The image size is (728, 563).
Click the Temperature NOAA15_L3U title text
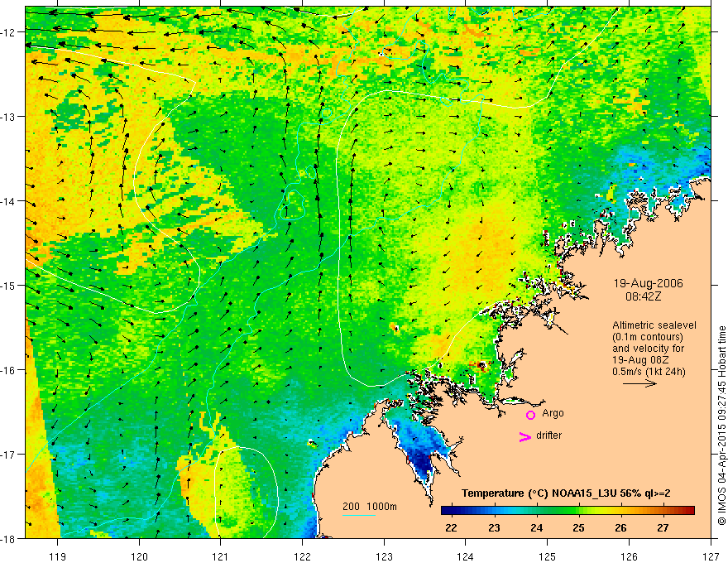point(566,493)
